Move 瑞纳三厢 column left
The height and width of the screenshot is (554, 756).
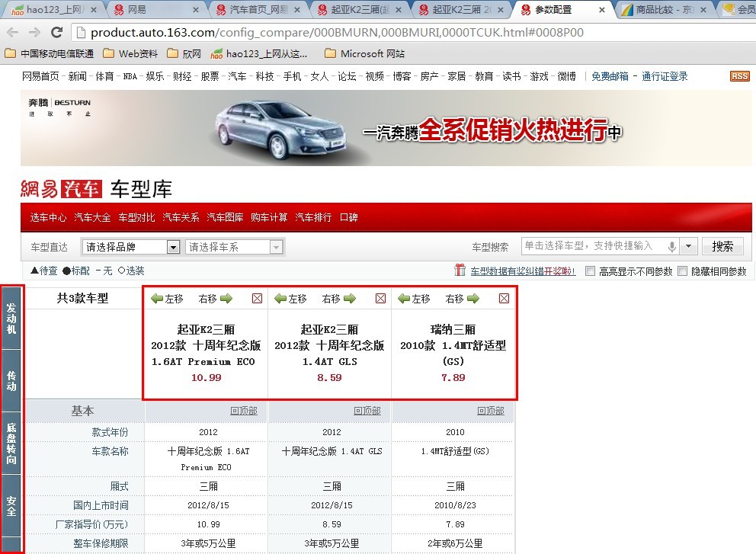[x=414, y=299]
